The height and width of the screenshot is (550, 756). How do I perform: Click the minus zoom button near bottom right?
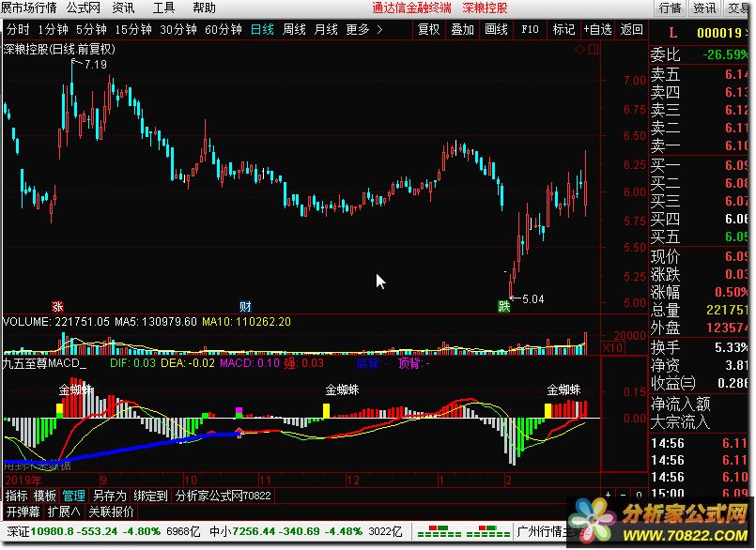click(x=624, y=495)
